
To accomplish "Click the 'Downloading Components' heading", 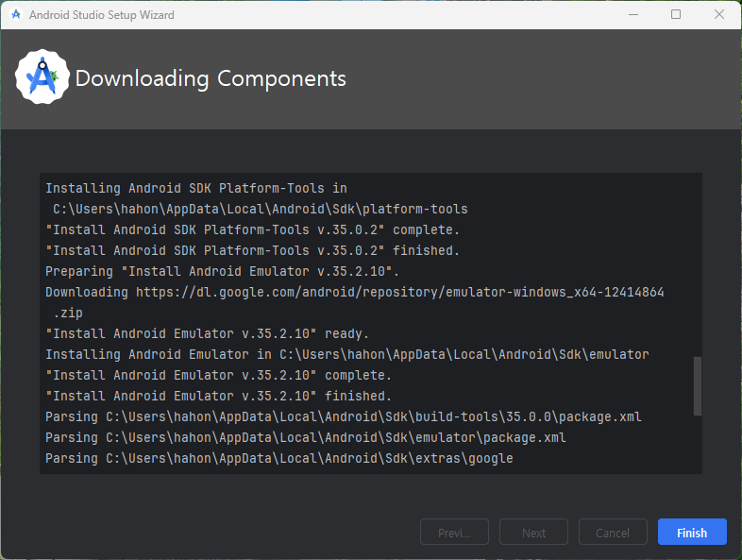I will click(x=211, y=78).
